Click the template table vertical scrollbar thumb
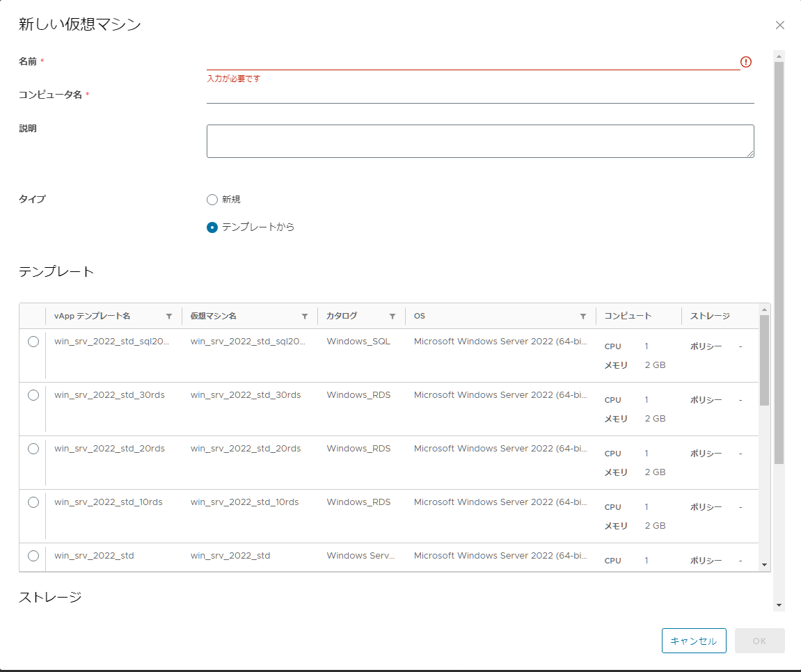801x672 pixels. click(x=764, y=360)
